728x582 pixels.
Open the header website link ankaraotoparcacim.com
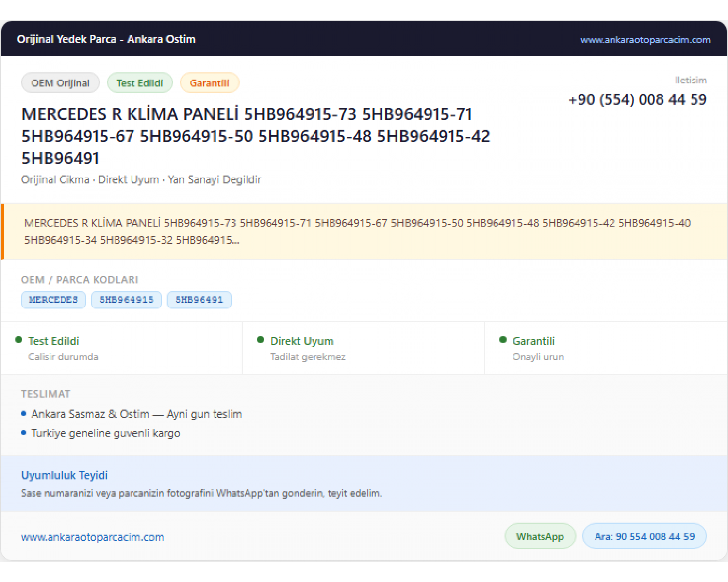[645, 40]
